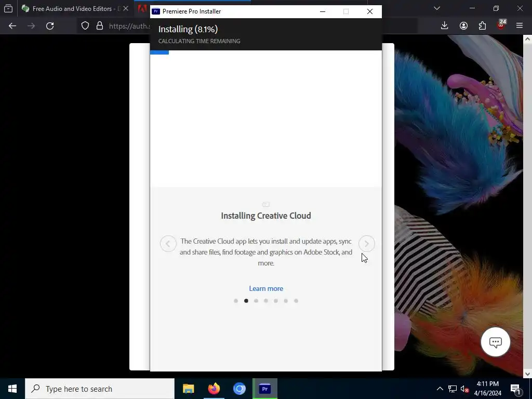
Task: Open the uBlock extension with badge 24
Action: (x=501, y=25)
